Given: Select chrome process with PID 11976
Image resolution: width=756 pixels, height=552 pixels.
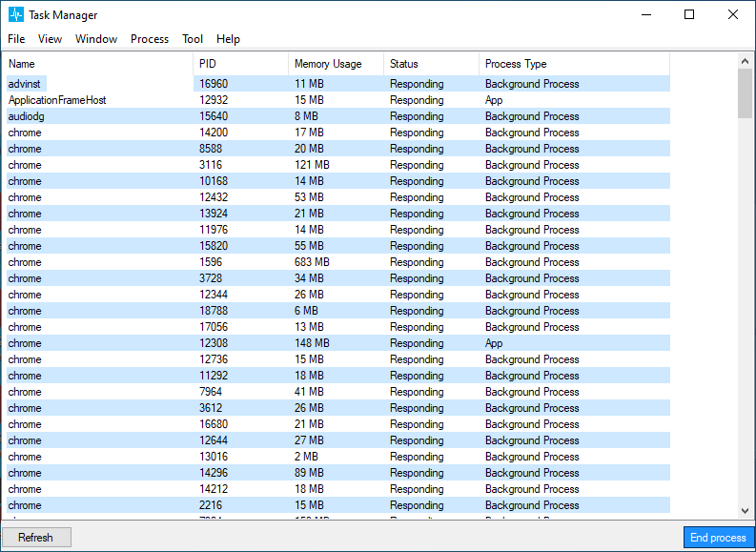Looking at the screenshot, I should [338, 230].
